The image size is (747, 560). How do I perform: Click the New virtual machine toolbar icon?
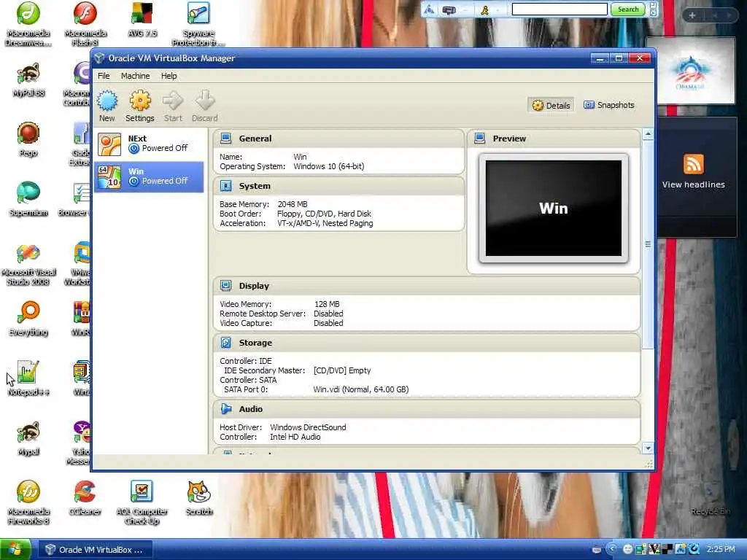pyautogui.click(x=107, y=101)
